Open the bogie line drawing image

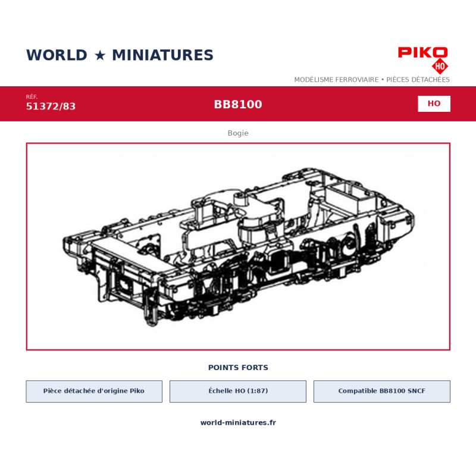pyautogui.click(x=238, y=246)
